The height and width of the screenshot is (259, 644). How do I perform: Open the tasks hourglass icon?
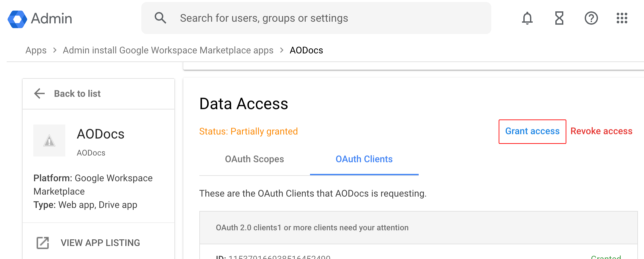click(x=559, y=18)
